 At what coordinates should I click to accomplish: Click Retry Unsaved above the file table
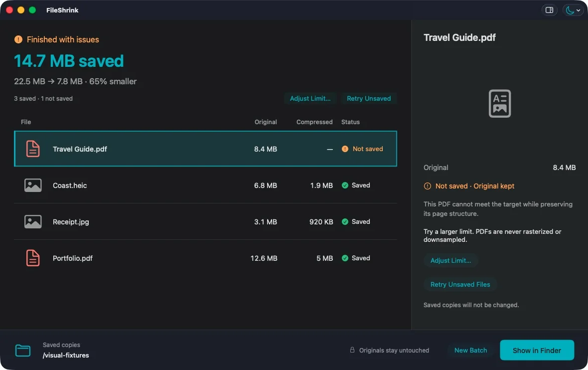click(369, 98)
